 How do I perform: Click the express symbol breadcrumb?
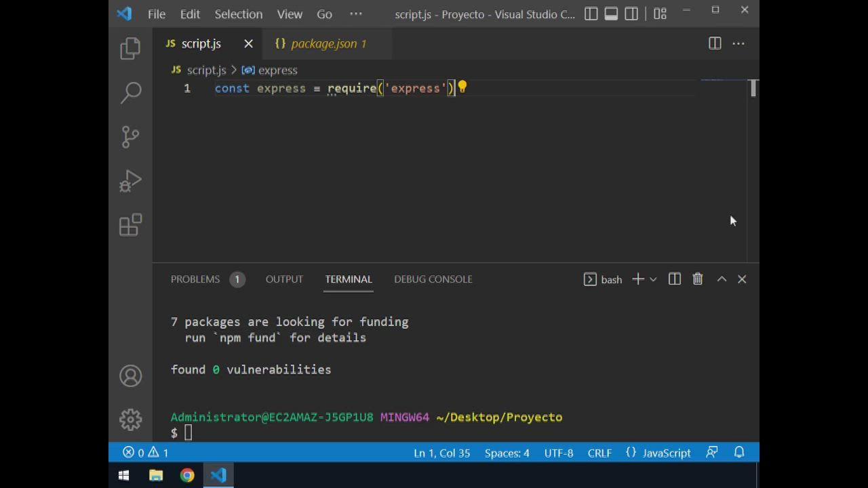click(270, 70)
